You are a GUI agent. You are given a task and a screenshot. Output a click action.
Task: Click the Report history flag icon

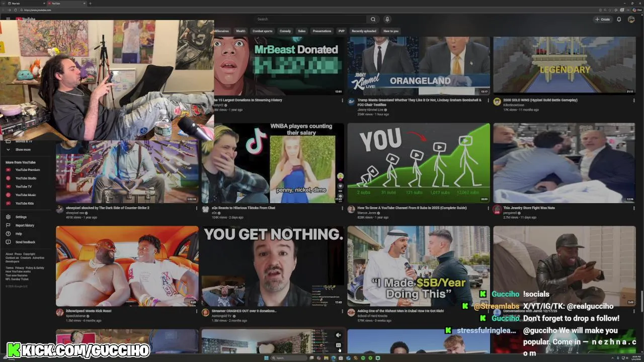tap(8, 225)
